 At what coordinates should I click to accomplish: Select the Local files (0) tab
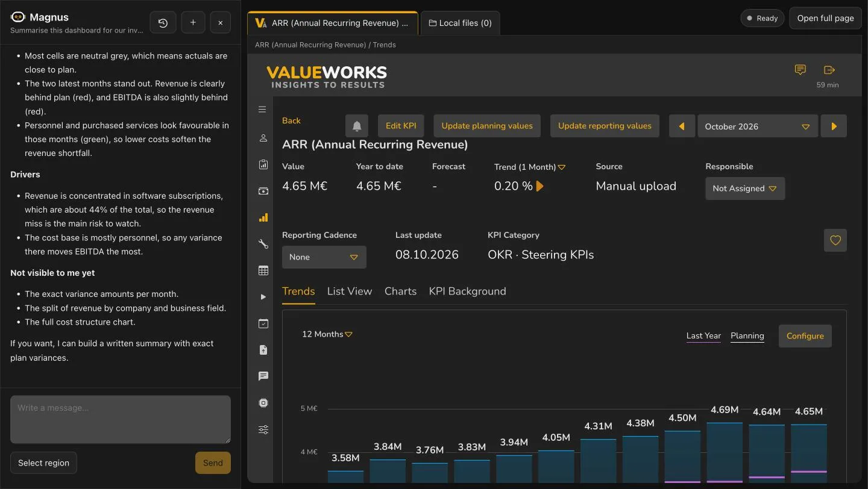coord(460,23)
